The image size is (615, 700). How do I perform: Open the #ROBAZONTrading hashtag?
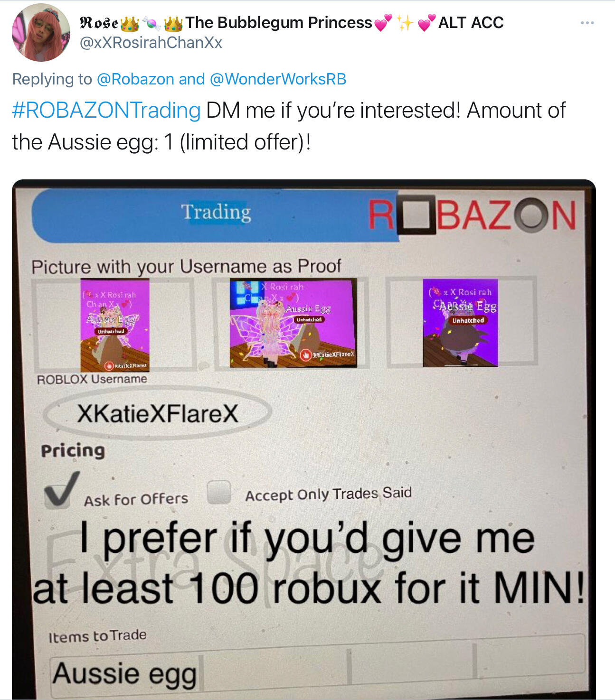pos(106,111)
